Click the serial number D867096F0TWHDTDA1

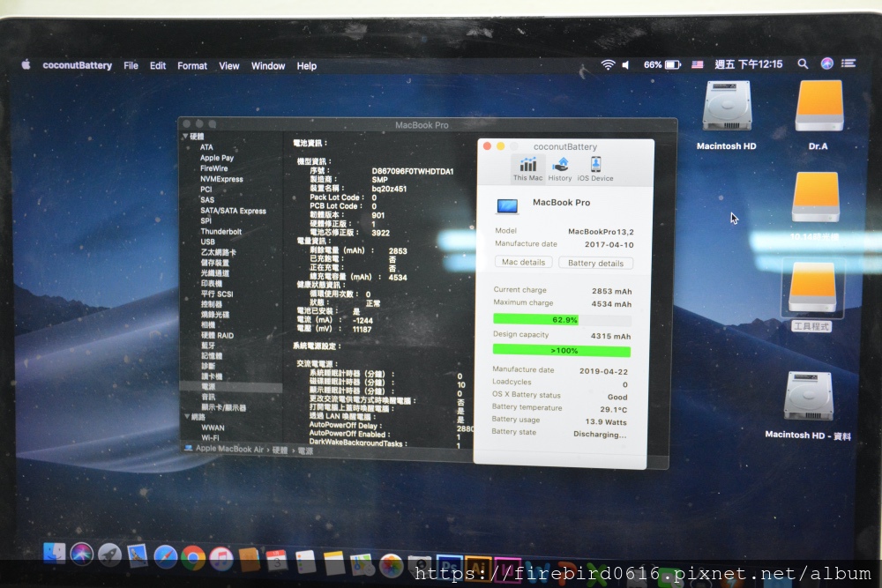tap(412, 171)
